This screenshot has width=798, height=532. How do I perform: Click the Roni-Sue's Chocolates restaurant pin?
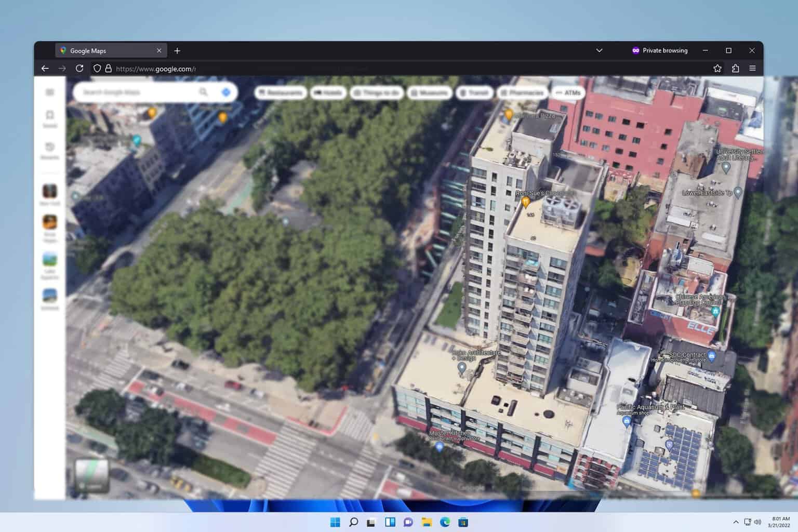[x=525, y=202]
